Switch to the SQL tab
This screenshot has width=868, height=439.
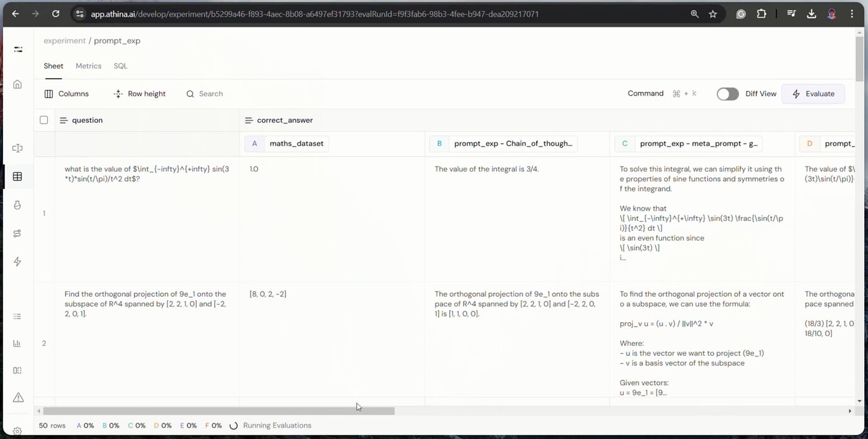point(120,66)
